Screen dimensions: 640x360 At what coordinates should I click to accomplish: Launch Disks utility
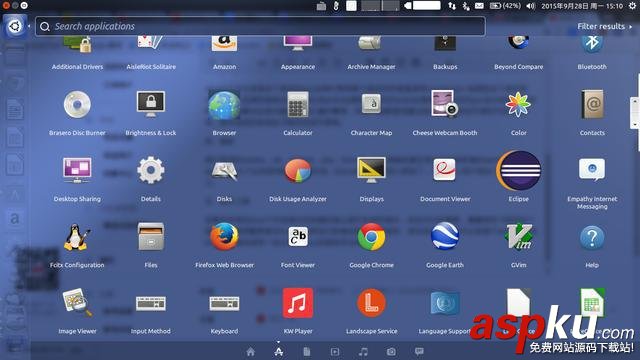(224, 171)
